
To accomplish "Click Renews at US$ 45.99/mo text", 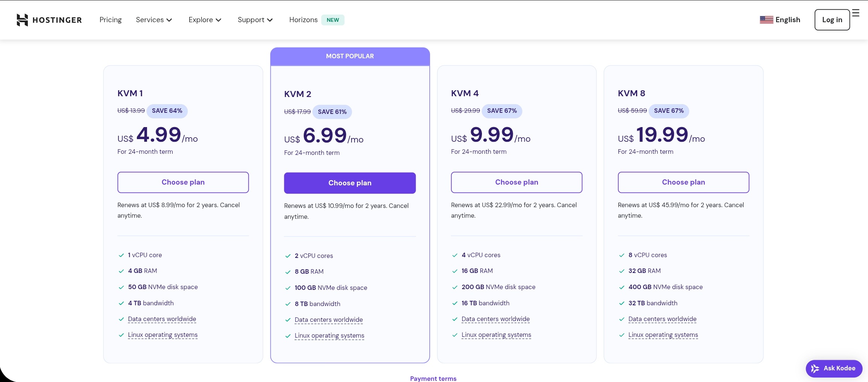I will point(681,211).
